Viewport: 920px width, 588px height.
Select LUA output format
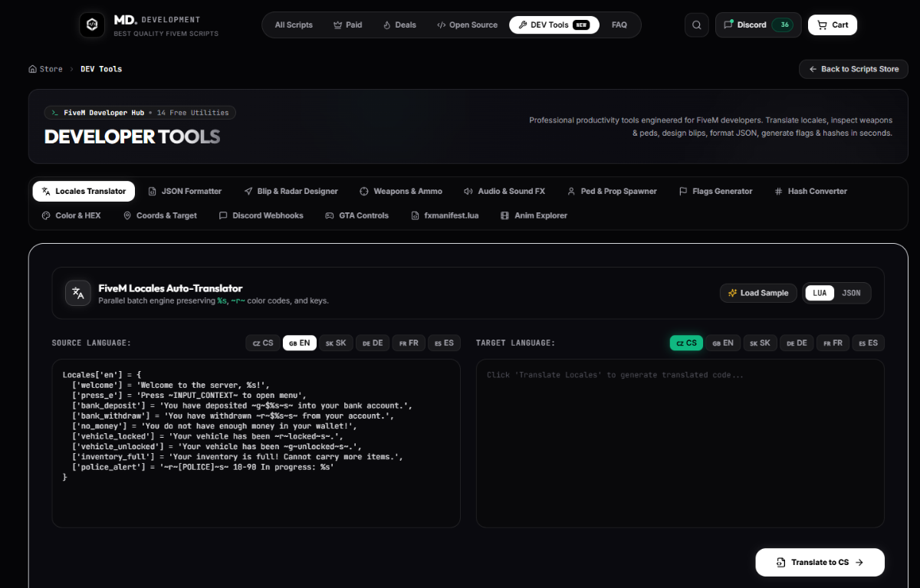tap(820, 293)
